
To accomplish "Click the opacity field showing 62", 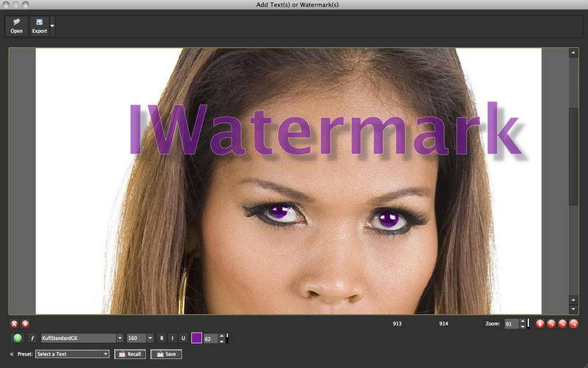I will click(211, 339).
